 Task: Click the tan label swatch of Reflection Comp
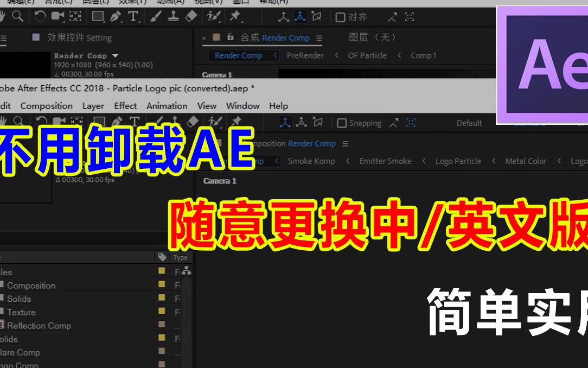click(162, 324)
